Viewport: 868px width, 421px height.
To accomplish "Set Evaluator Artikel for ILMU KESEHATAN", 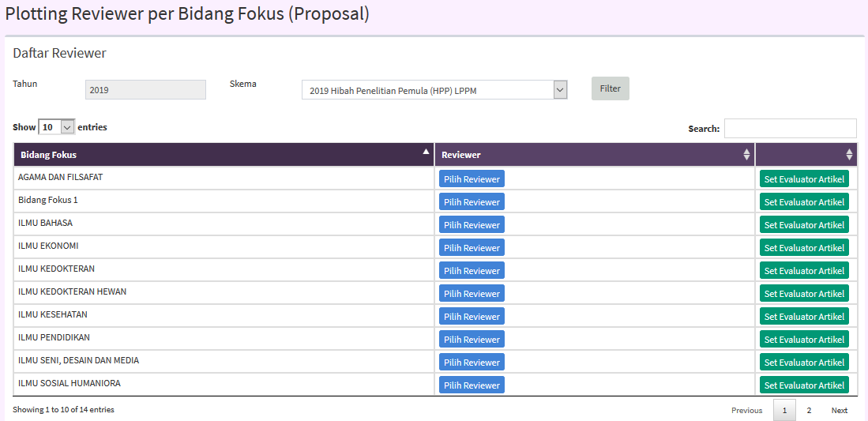I will 804,316.
